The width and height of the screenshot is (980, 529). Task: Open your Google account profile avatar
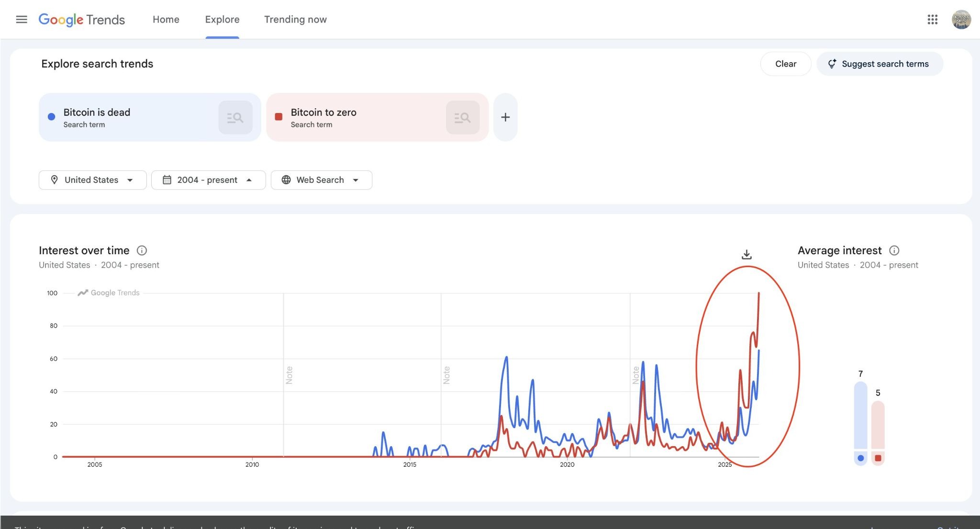tap(961, 19)
